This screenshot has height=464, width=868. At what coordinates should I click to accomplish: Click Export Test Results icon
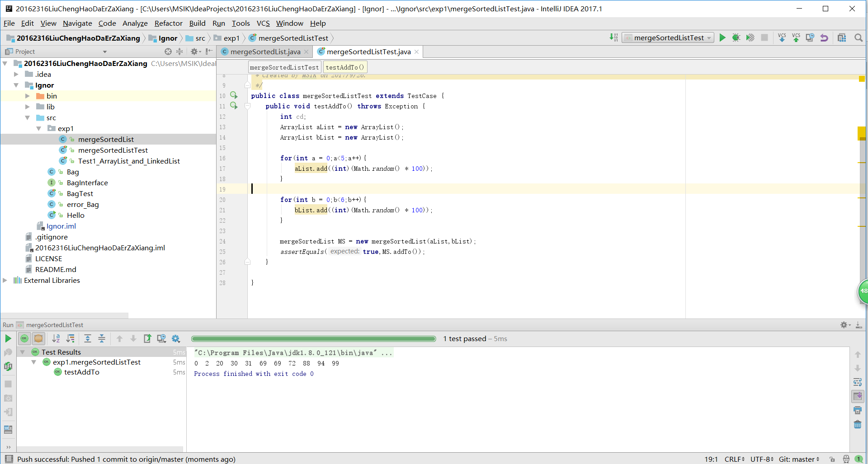coord(147,338)
